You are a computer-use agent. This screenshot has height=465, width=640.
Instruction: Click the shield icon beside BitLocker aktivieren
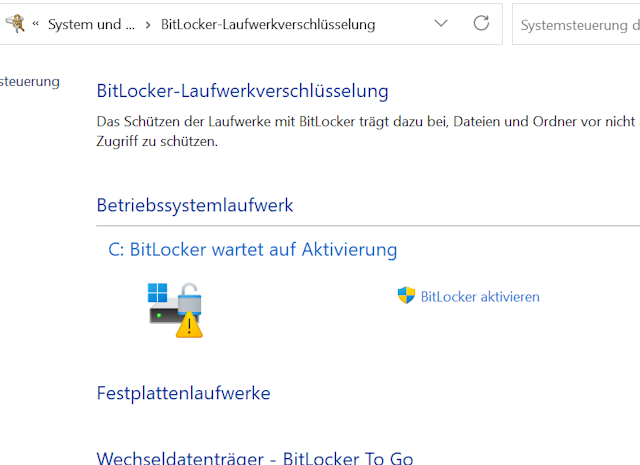[406, 296]
